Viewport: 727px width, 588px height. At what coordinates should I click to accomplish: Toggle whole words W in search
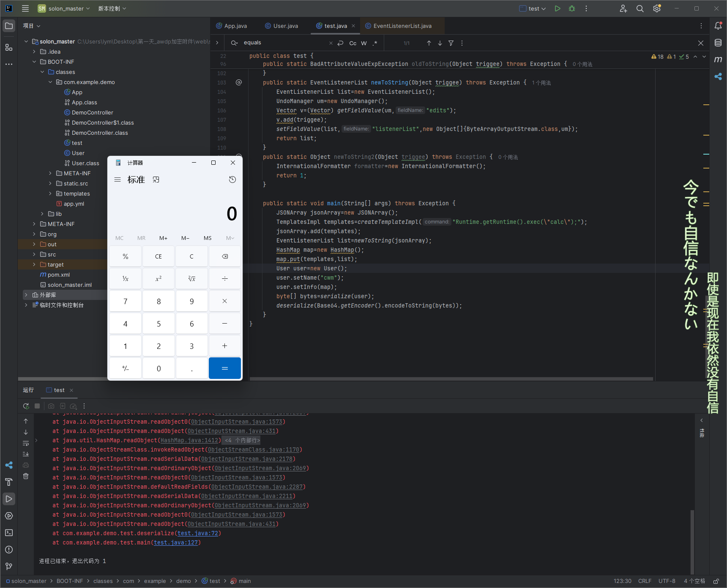click(364, 43)
